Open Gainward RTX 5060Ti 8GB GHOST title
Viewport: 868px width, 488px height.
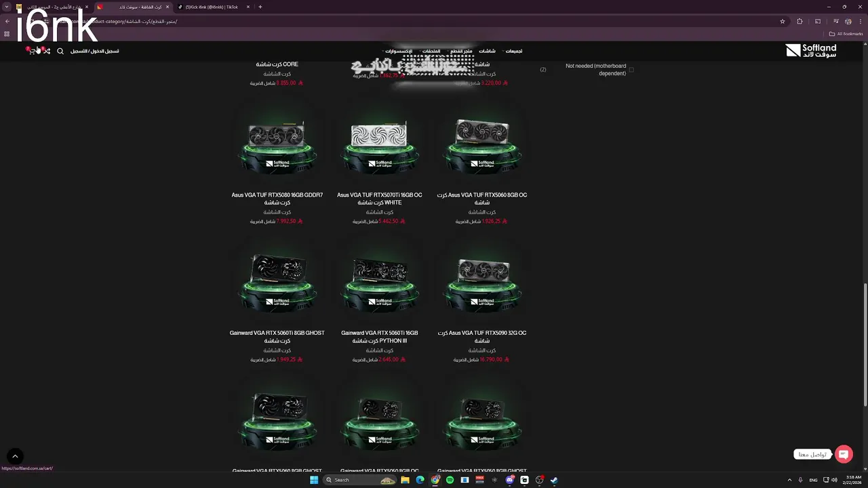(277, 337)
